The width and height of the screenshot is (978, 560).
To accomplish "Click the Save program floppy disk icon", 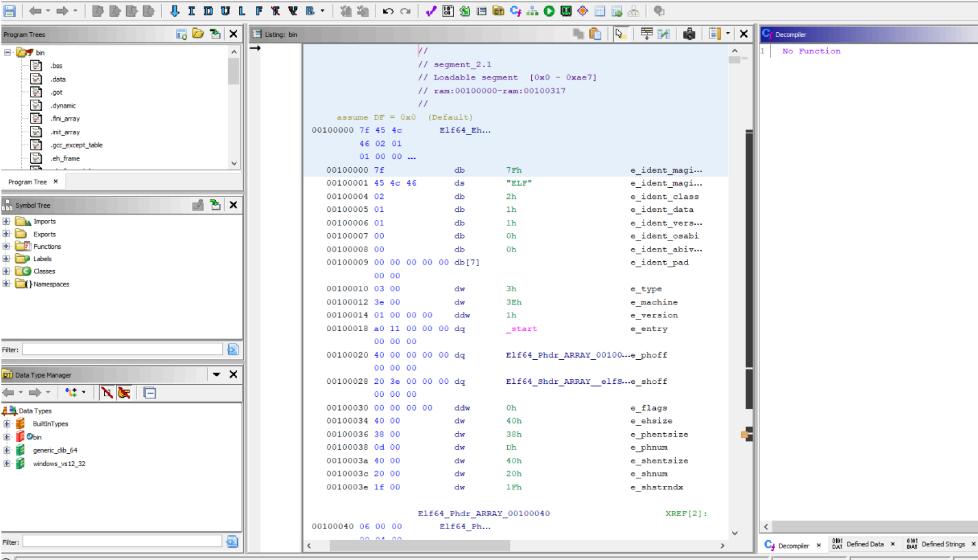I will tap(10, 11).
